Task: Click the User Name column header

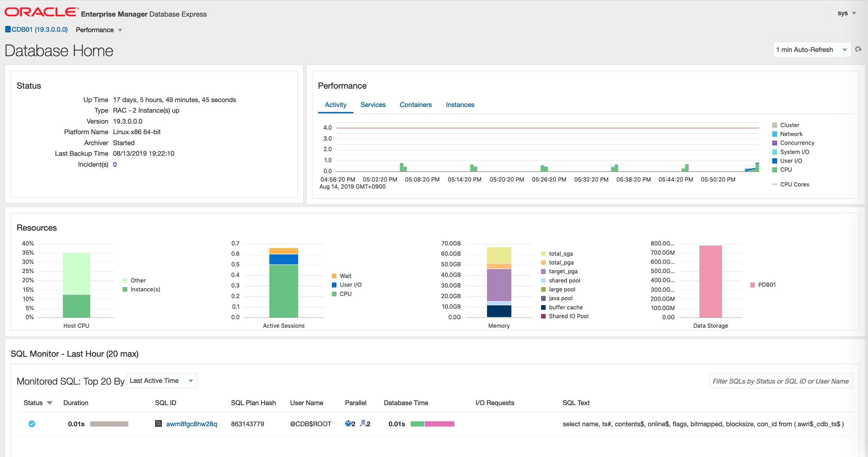Action: click(306, 403)
